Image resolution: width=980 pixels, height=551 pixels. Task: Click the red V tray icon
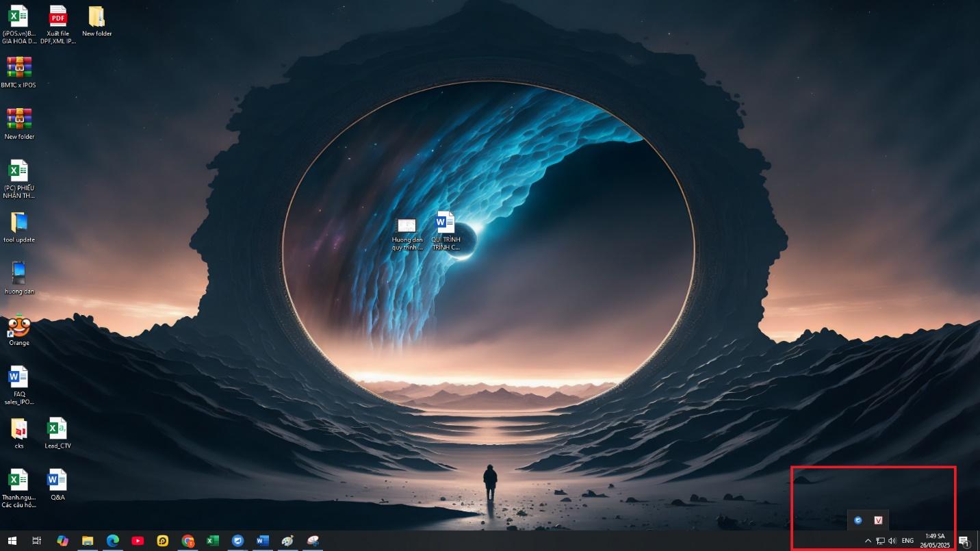[x=879, y=520]
